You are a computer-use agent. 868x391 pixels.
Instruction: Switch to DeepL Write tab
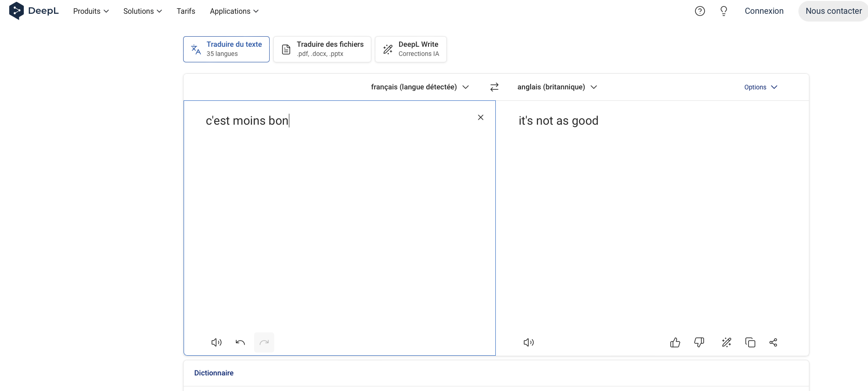coord(411,49)
